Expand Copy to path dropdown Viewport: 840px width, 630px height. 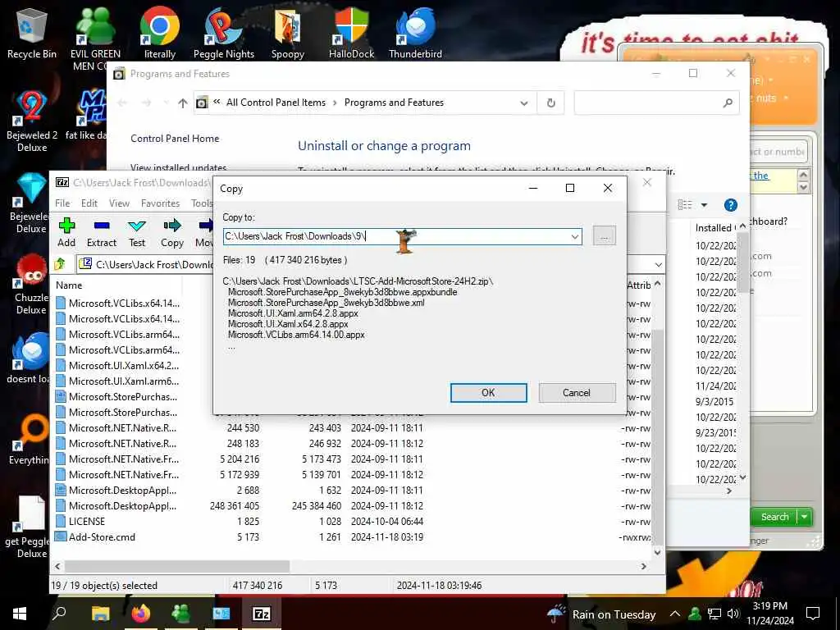[575, 236]
